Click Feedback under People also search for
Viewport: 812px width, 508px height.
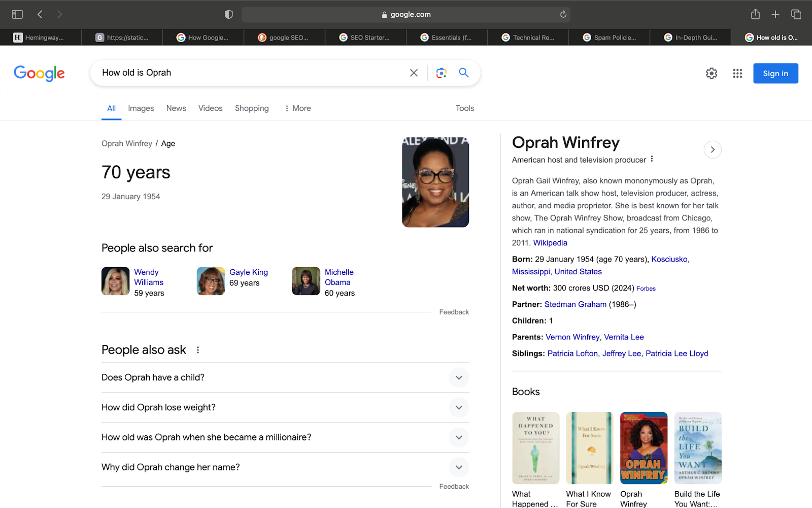pyautogui.click(x=454, y=312)
